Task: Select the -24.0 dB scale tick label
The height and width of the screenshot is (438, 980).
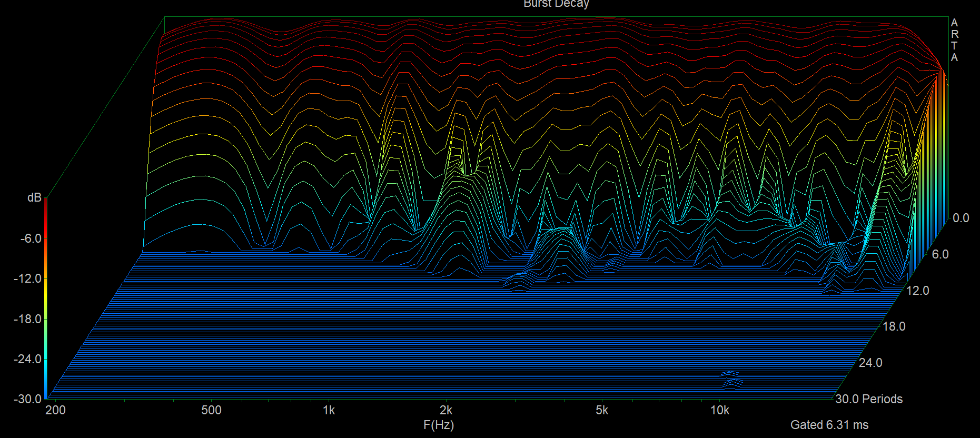Action: (27, 359)
